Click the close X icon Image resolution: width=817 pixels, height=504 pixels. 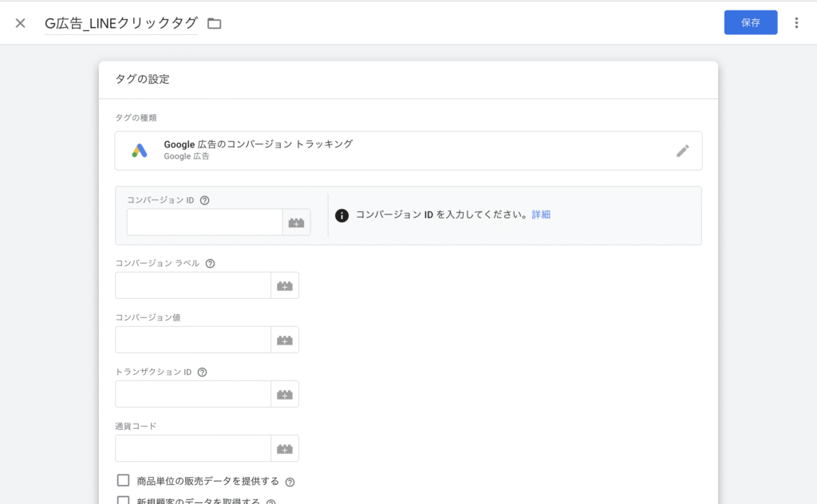pos(21,23)
